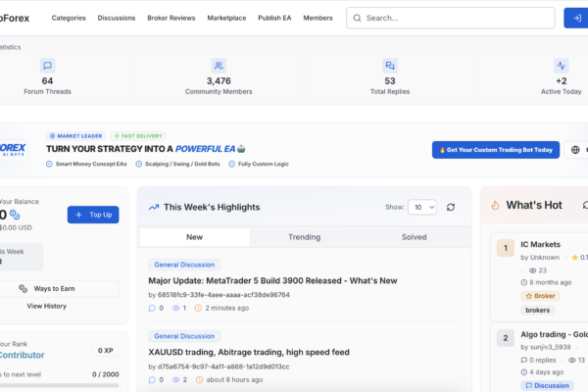
Task: Switch to the Trending tab
Action: (x=304, y=237)
